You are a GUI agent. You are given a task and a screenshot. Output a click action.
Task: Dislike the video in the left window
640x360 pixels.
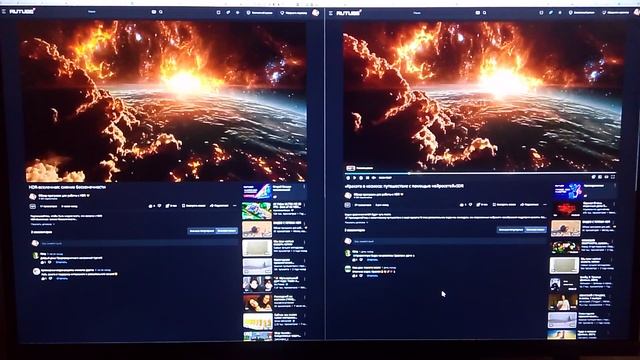point(160,206)
